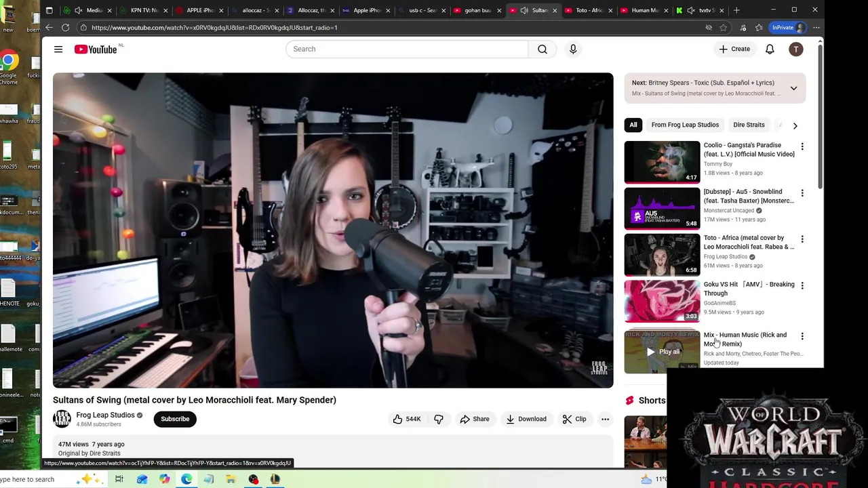This screenshot has height=488, width=868.
Task: Open Toto Africa metal cover thumbnail
Action: click(x=662, y=254)
